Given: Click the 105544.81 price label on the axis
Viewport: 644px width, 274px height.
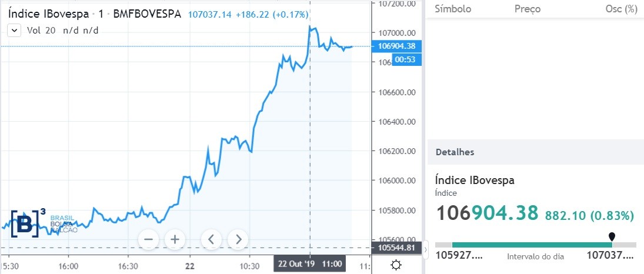Looking at the screenshot, I should coord(397,248).
